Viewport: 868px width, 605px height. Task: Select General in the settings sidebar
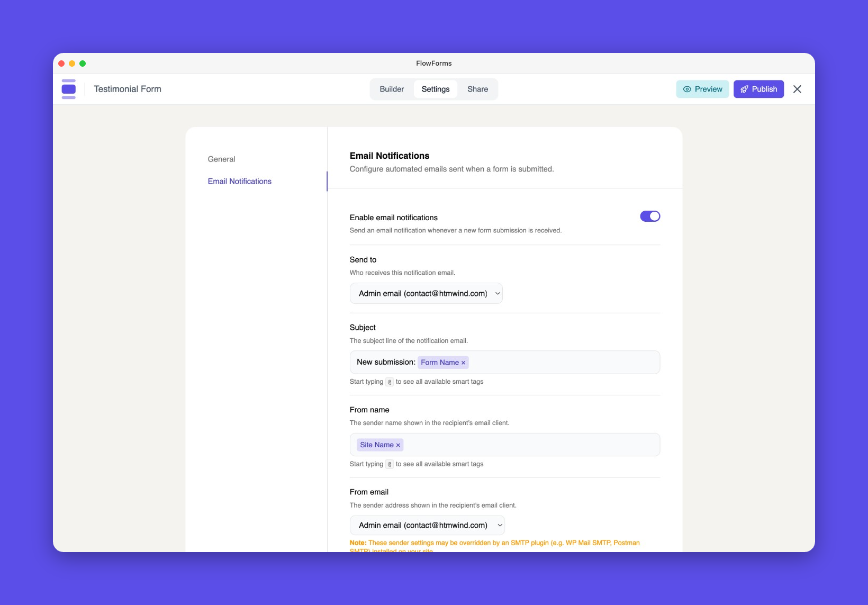point(221,159)
